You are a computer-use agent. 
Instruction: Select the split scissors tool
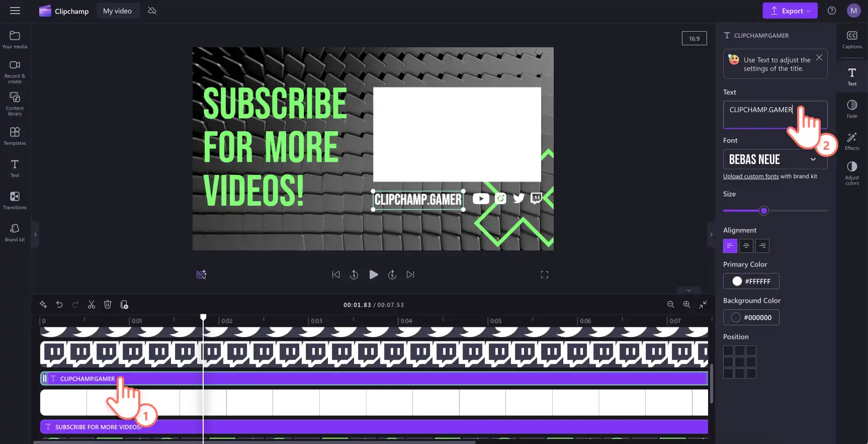tap(91, 305)
